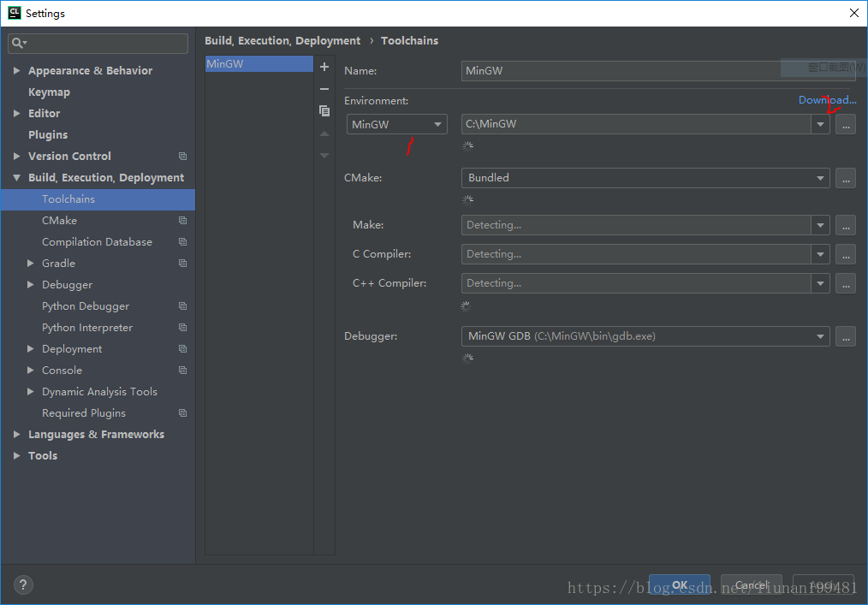This screenshot has width=868, height=605.
Task: Expand Appearance & Behavior section
Action: [x=16, y=71]
